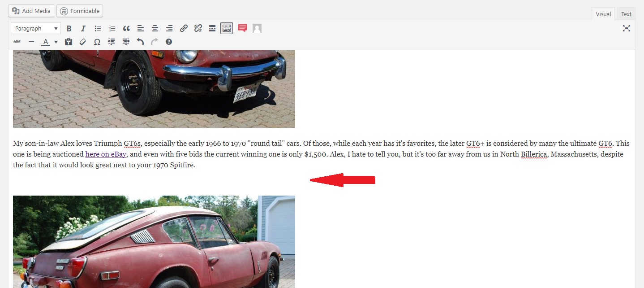This screenshot has width=644, height=288.
Task: Undo the last edit
Action: click(x=140, y=42)
